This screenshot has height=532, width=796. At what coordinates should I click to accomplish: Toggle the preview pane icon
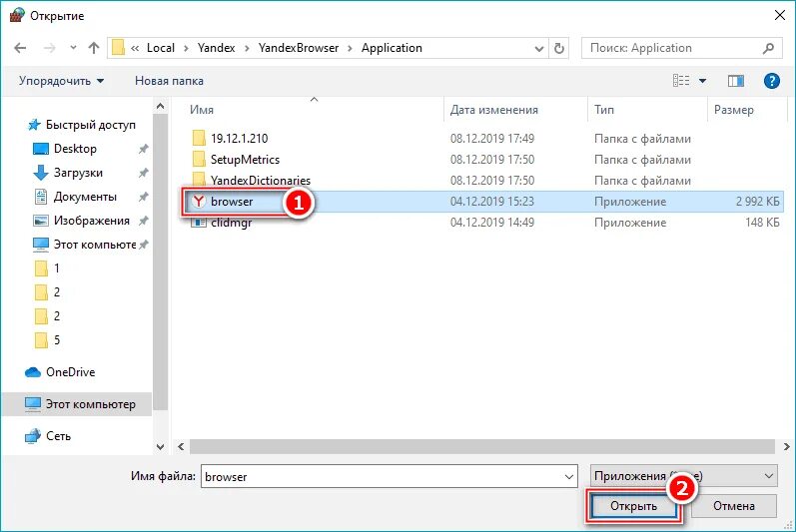pyautogui.click(x=736, y=81)
